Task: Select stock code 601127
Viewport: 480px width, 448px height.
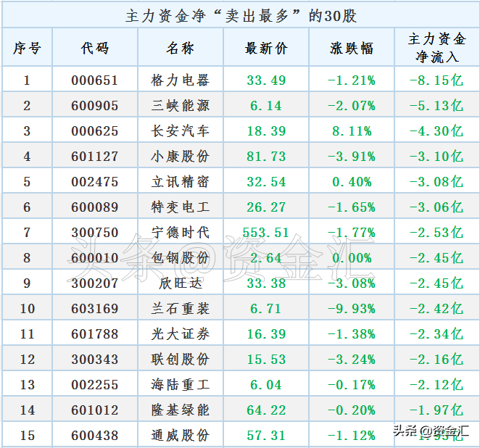Action: 95,157
